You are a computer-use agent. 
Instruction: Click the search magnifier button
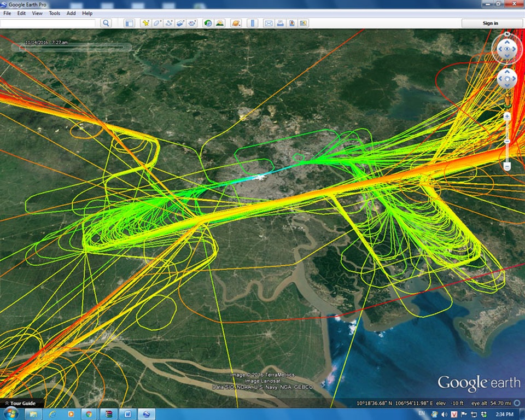coord(106,23)
